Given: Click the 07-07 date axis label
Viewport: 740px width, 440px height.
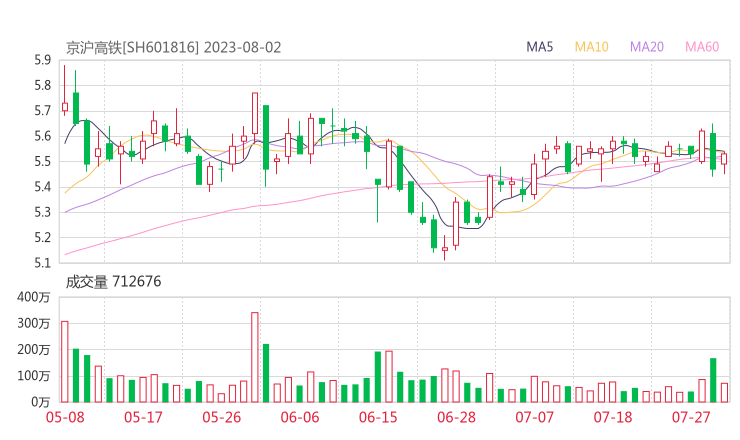Looking at the screenshot, I should point(534,417).
